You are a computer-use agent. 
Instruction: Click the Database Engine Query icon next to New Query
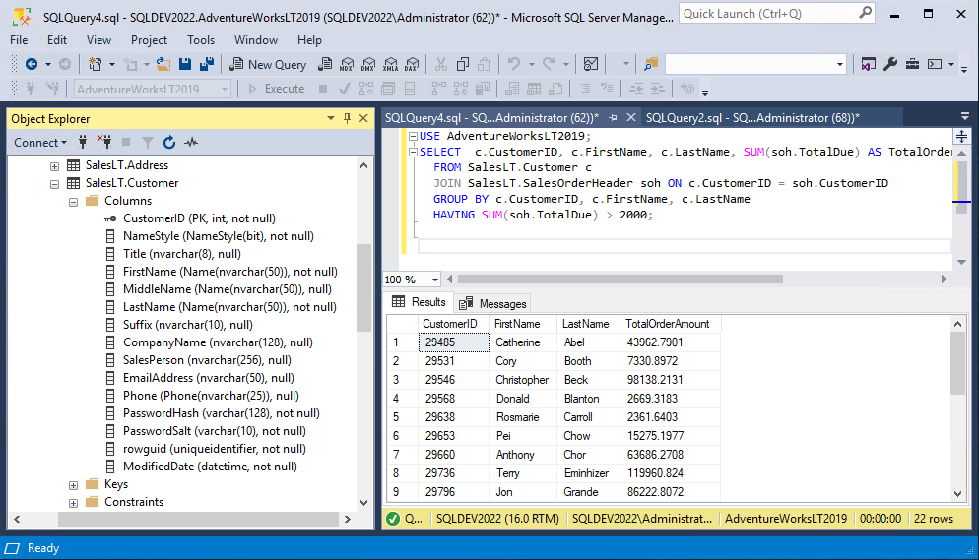pos(325,64)
